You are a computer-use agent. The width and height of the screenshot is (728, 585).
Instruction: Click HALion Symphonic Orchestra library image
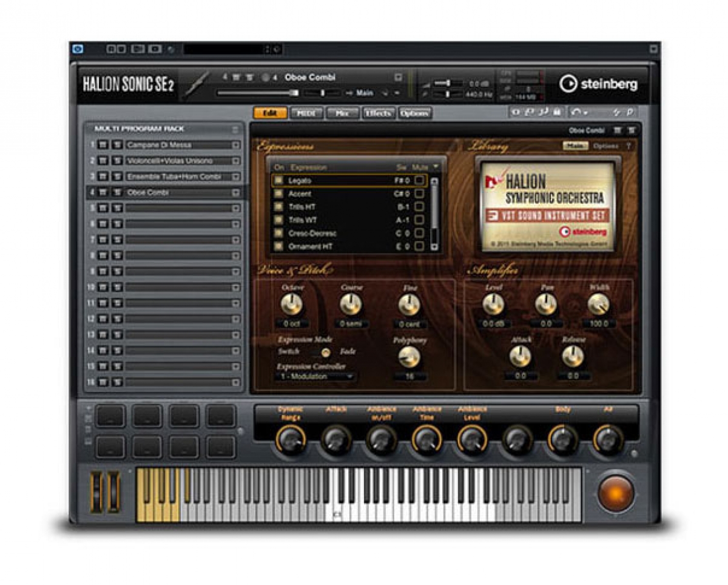point(548,206)
